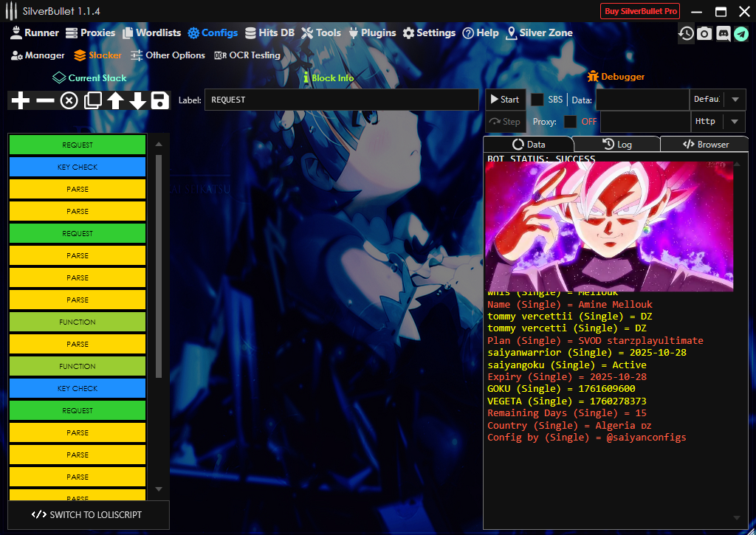This screenshot has height=535, width=756.
Task: Open the Wordlists section
Action: click(152, 32)
